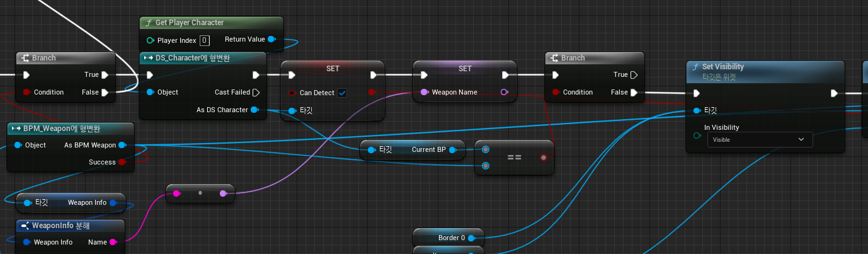Image resolution: width=868 pixels, height=254 pixels.
Task: Click the Weapon Name input pin
Action: (x=424, y=92)
